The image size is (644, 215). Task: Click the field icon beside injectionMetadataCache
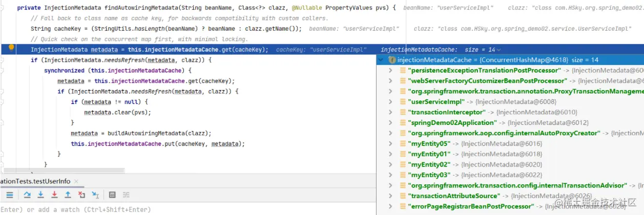pos(392,60)
